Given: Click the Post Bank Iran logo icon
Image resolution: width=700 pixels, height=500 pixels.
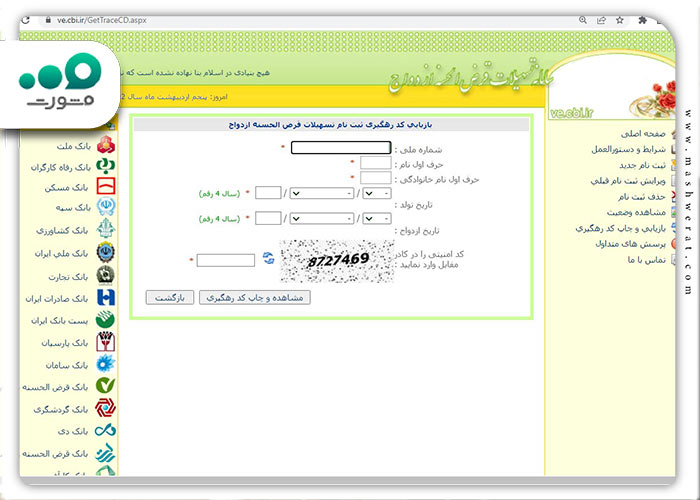Looking at the screenshot, I should (x=106, y=320).
